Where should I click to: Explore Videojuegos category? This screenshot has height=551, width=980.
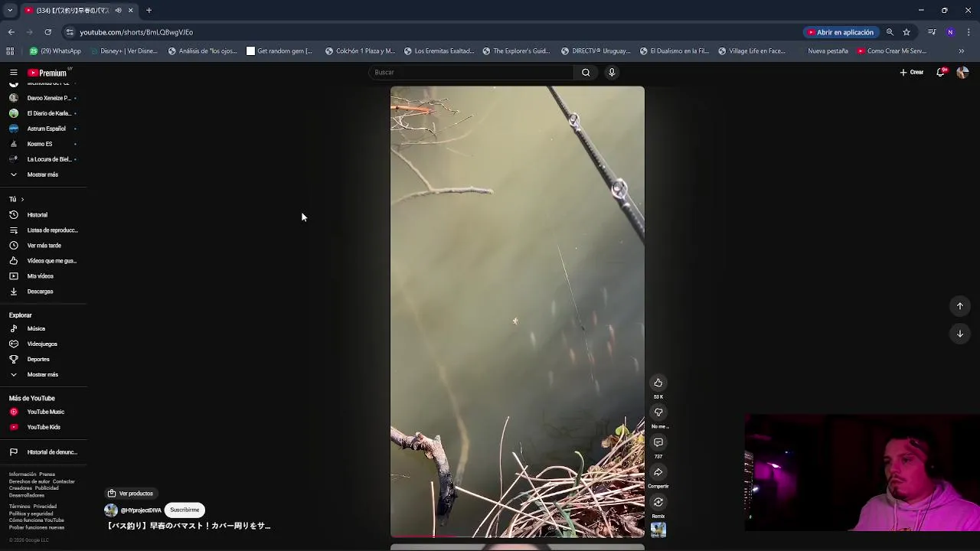(42, 344)
